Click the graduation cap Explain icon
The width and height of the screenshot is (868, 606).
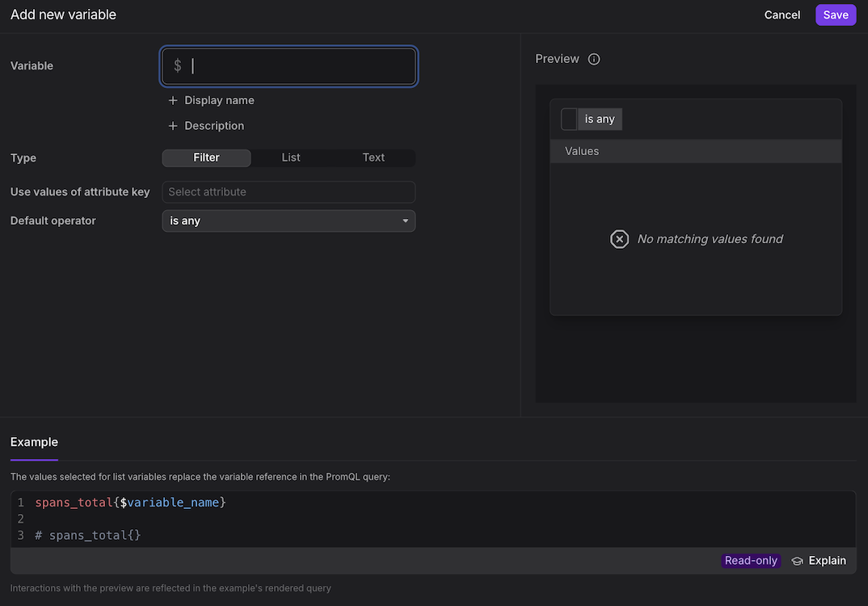[797, 561]
